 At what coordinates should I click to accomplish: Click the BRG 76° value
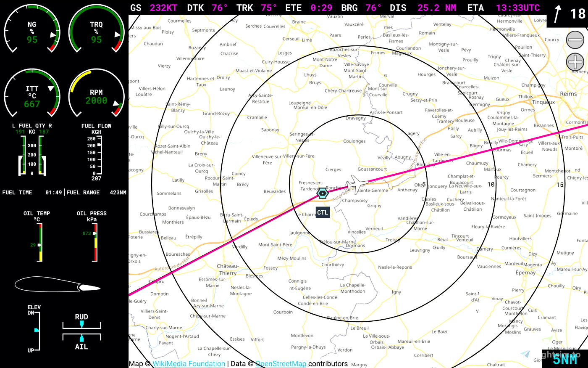pos(373,8)
